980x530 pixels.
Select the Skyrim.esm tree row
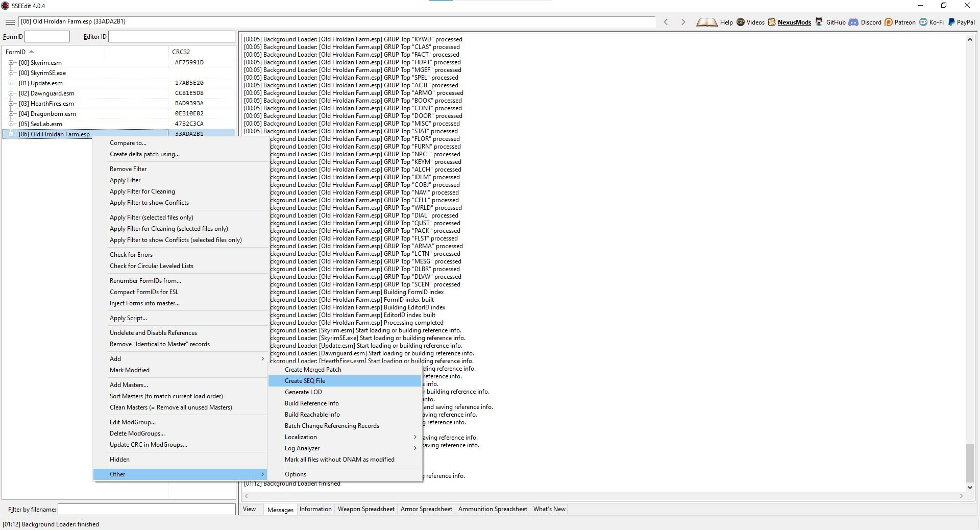[x=119, y=63]
